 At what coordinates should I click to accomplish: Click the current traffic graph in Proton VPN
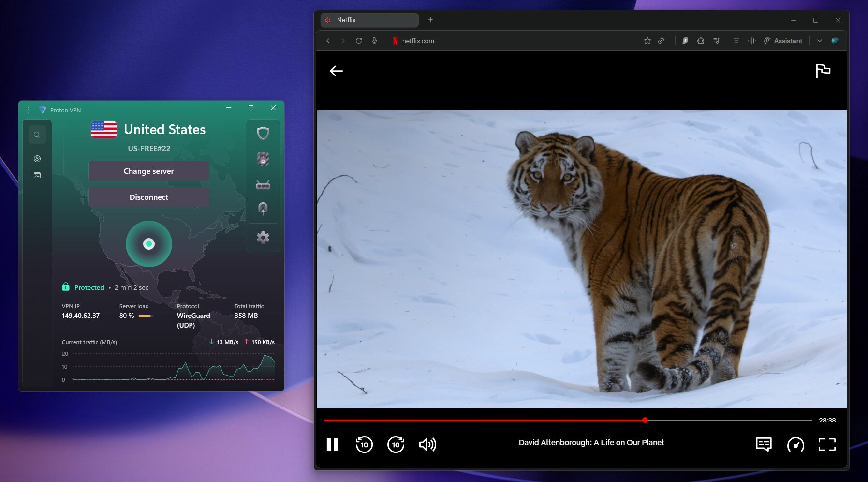(x=173, y=367)
